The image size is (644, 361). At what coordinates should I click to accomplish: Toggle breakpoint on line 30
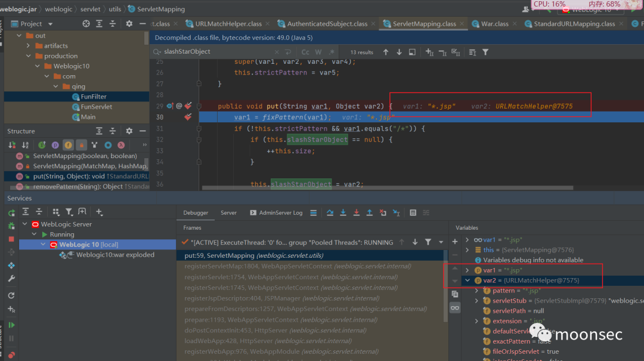pyautogui.click(x=188, y=117)
